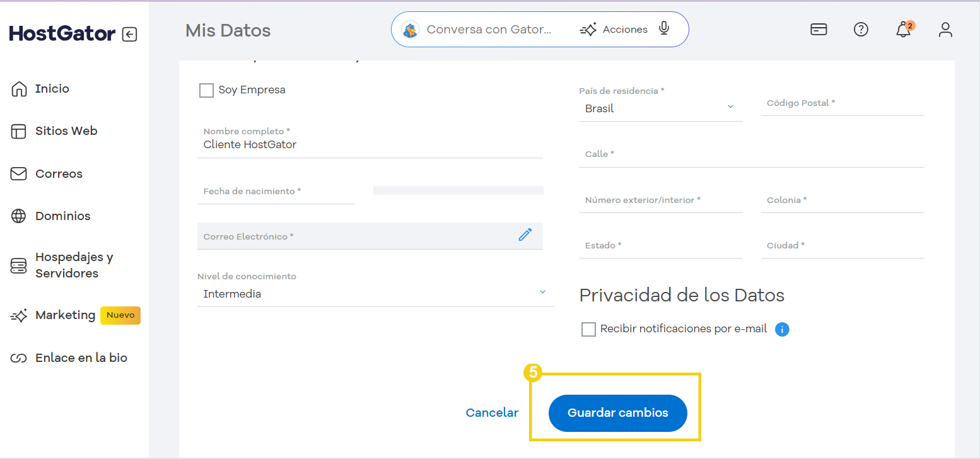980x459 pixels.
Task: Save changes with Guardar cambios button
Action: tap(617, 413)
